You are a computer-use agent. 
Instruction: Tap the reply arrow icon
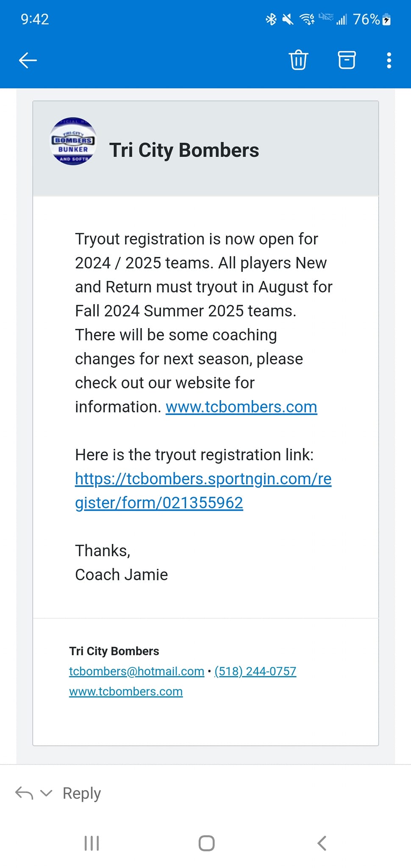(24, 793)
